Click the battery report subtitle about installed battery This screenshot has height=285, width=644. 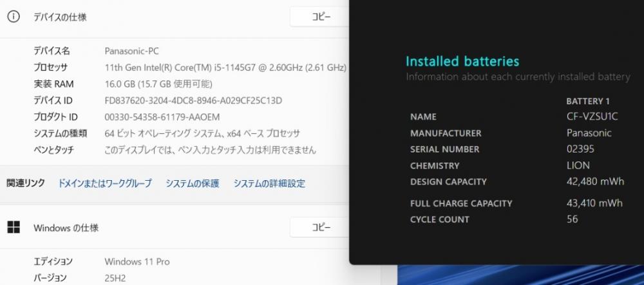point(518,77)
